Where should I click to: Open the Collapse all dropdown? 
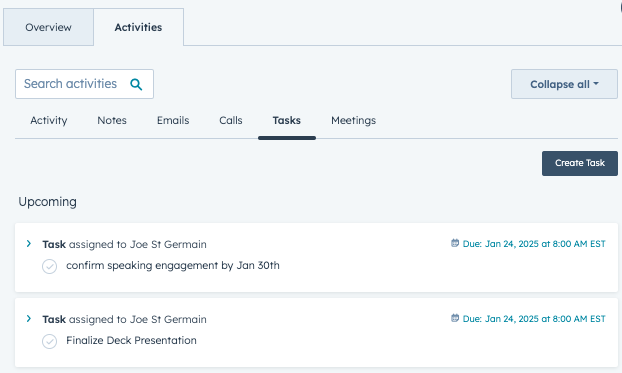[x=564, y=84]
